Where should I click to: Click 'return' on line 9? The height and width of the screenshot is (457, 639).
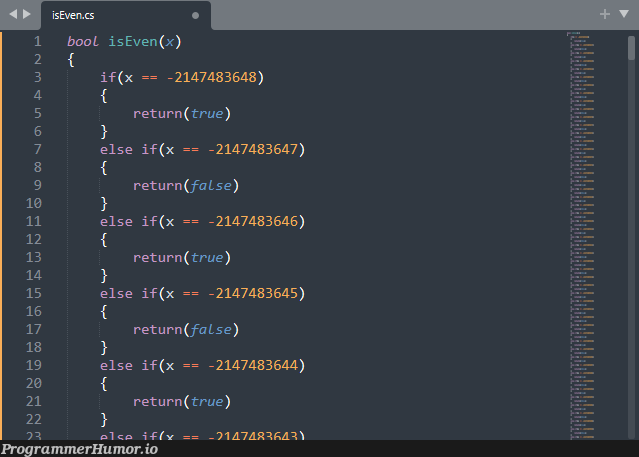tap(158, 185)
